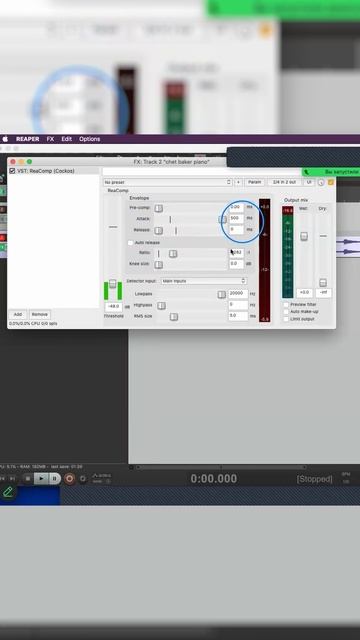Click the 2/4 in 2 out routing button
Viewport: 360px width, 640px height.
[284, 182]
